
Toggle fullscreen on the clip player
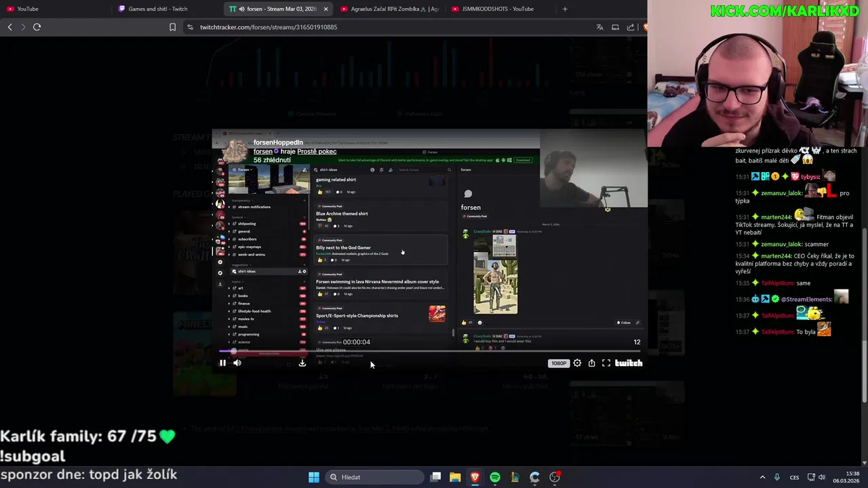coord(606,363)
